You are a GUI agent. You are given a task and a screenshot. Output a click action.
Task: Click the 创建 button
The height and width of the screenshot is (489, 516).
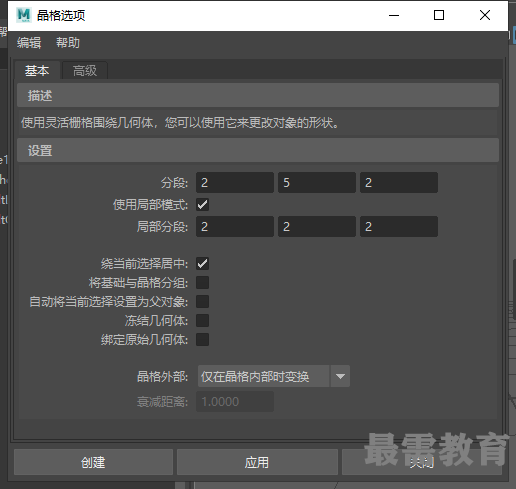point(93,462)
